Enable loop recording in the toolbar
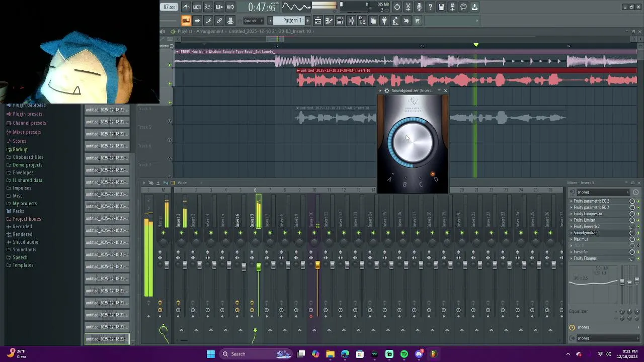This screenshot has height=362, width=644. tap(230, 7)
